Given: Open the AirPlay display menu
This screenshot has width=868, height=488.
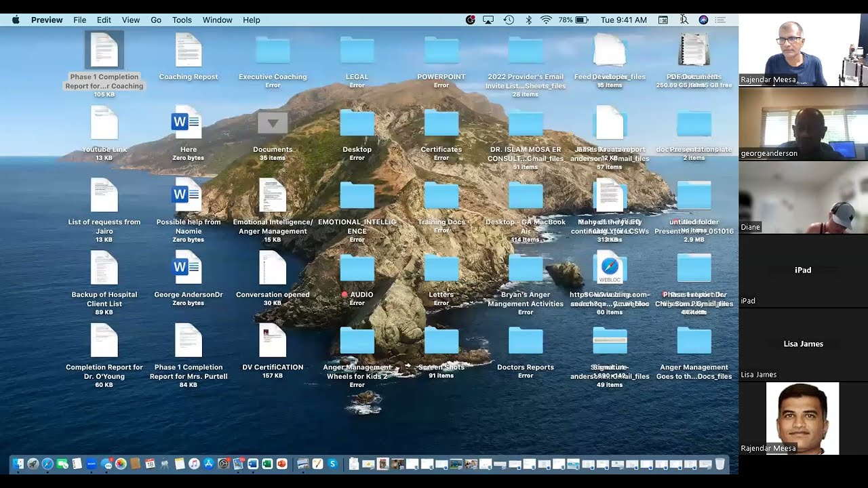Looking at the screenshot, I should (x=488, y=20).
